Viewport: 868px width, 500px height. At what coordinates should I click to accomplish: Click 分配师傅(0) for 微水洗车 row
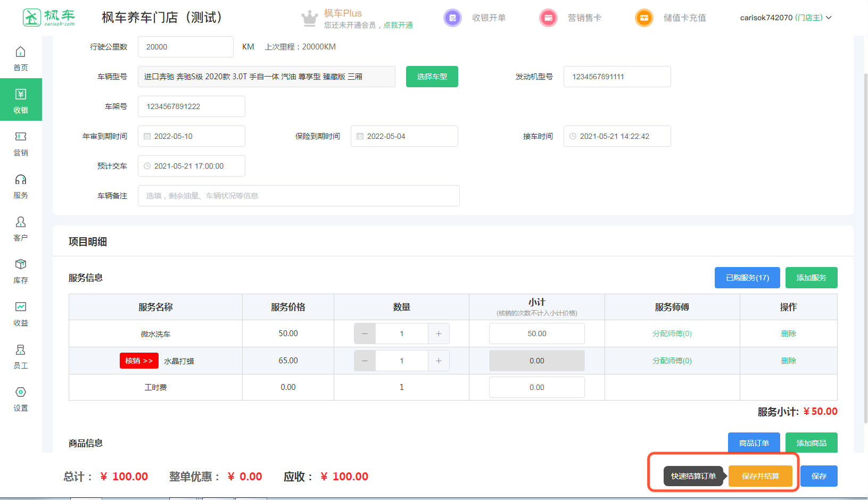[x=672, y=334]
